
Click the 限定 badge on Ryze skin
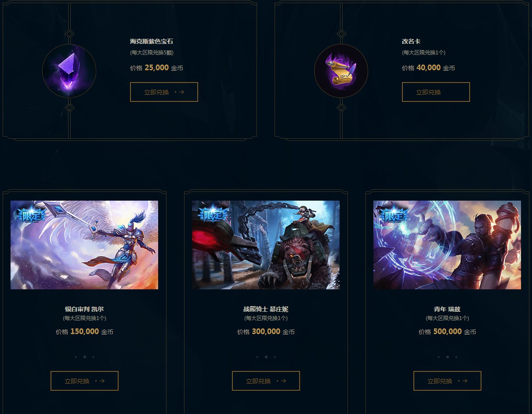[x=394, y=215]
